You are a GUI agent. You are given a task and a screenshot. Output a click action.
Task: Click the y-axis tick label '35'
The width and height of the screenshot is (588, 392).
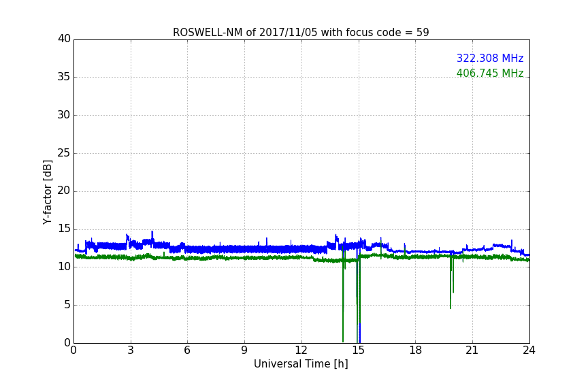coord(64,77)
